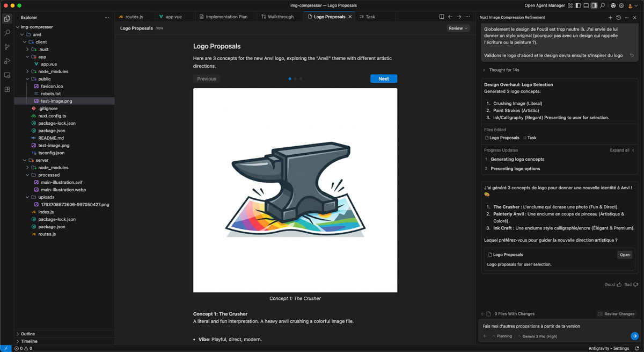Viewport: 644px width, 352px height.
Task: Open the Source Control view
Action: tap(7, 47)
